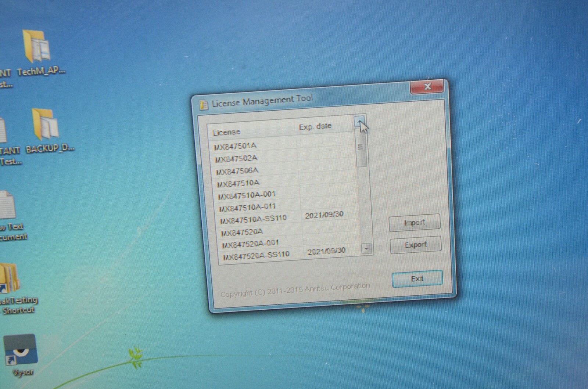
Task: Click the license list scrollbar thumb
Action: coord(361,147)
